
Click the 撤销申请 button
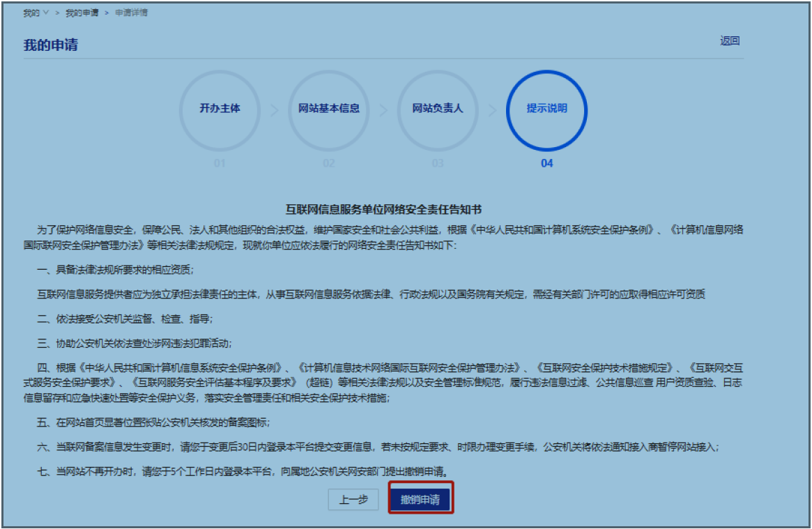point(420,500)
